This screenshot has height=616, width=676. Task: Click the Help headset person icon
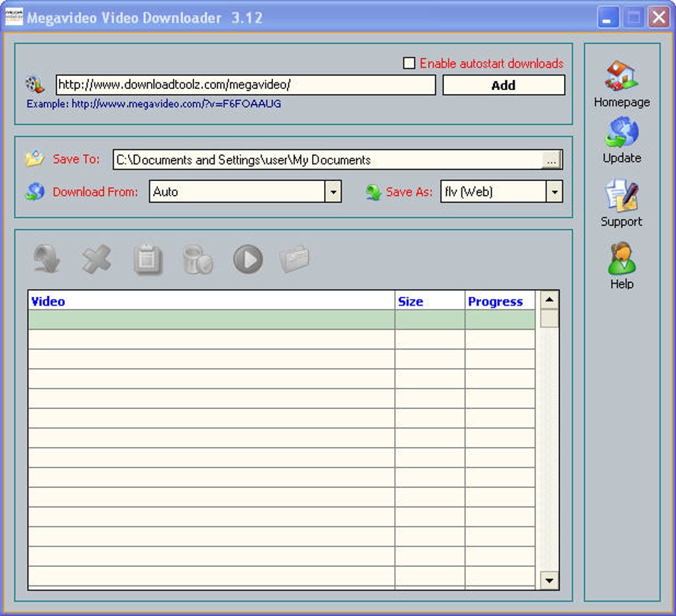621,258
